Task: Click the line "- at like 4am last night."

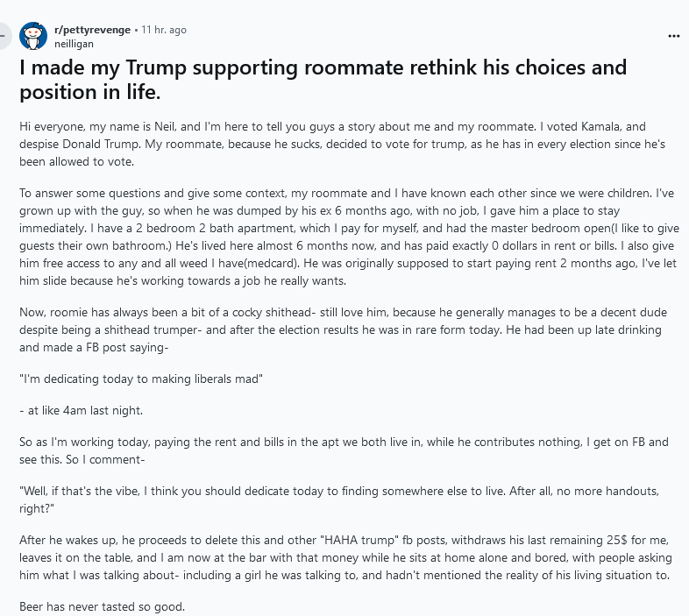Action: (80, 409)
